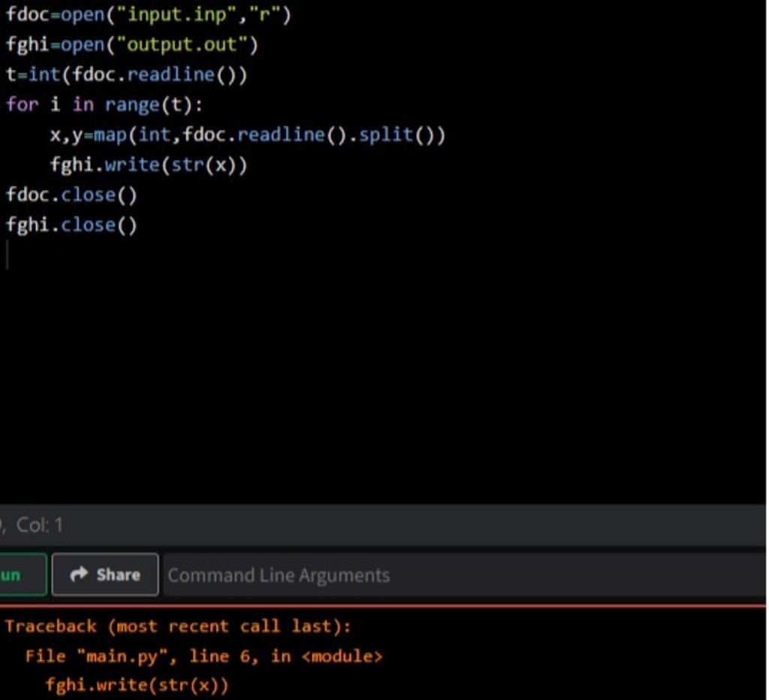
Task: Click the red divider above the output
Action: [x=383, y=605]
